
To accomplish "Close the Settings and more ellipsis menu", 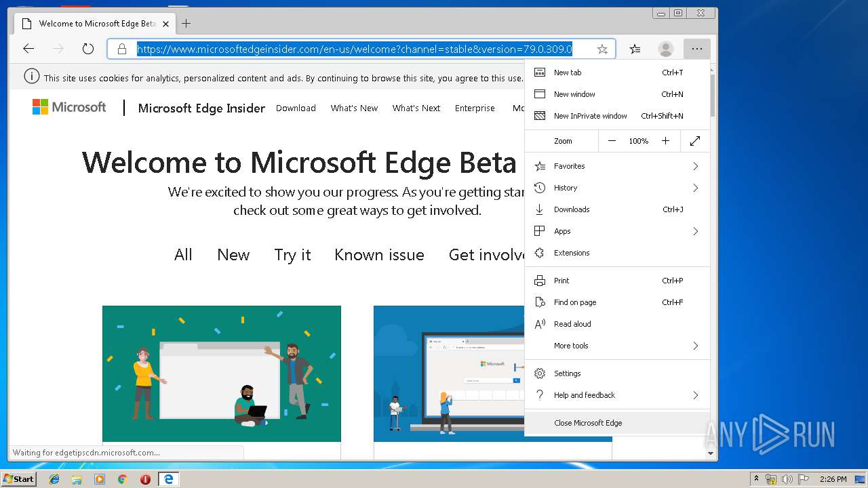I will 696,49.
